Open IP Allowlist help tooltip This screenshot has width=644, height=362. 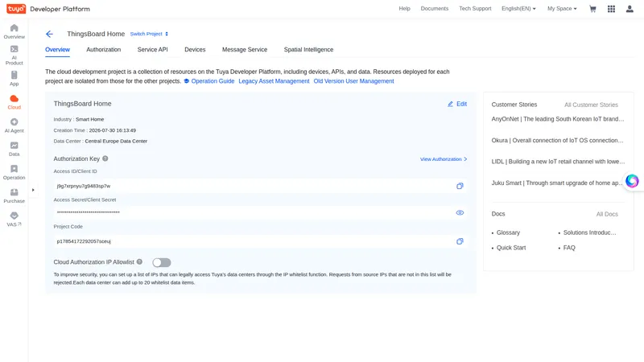pyautogui.click(x=139, y=262)
